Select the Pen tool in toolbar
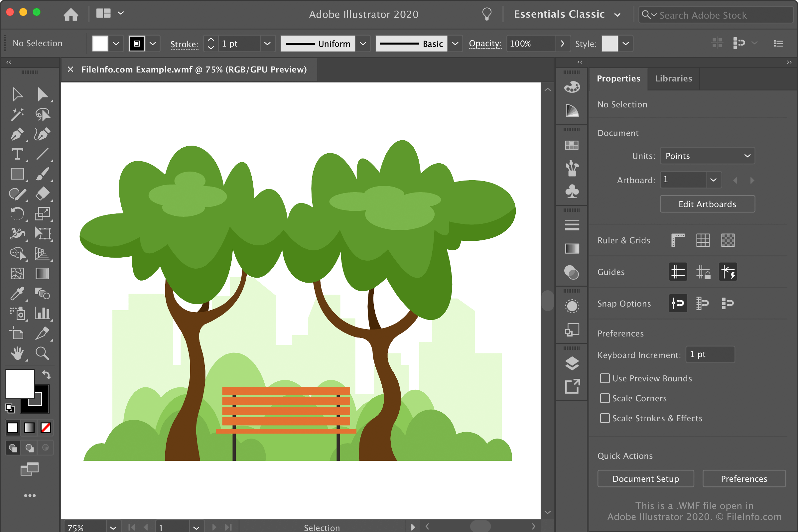 (x=16, y=134)
